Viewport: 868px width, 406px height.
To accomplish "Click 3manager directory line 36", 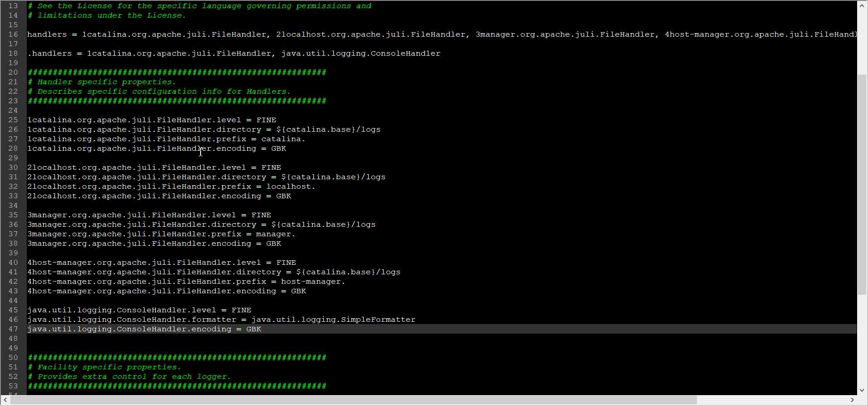I will pos(201,224).
